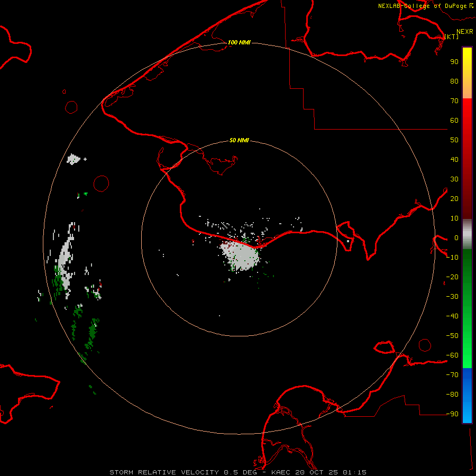Click the NEXR label above the scale
The height and width of the screenshot is (476, 476).
(465, 32)
